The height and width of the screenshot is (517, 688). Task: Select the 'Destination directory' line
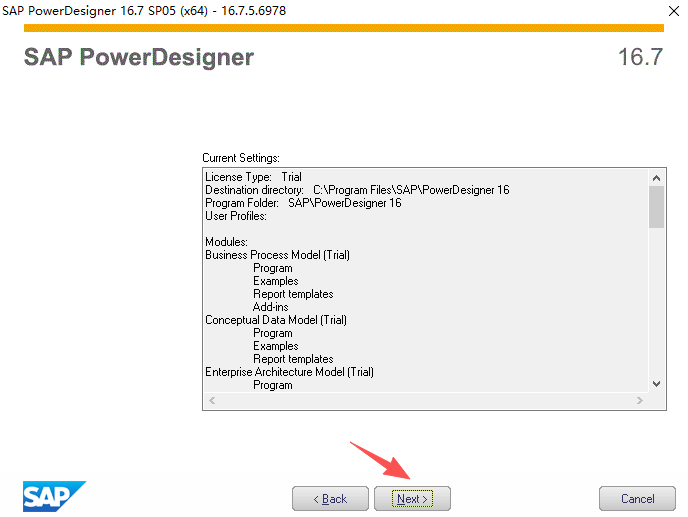(x=357, y=190)
